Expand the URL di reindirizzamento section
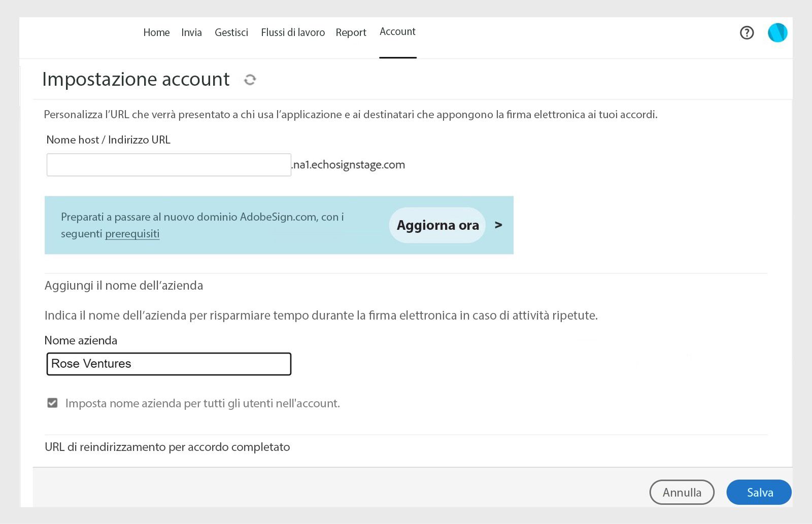 [x=167, y=447]
